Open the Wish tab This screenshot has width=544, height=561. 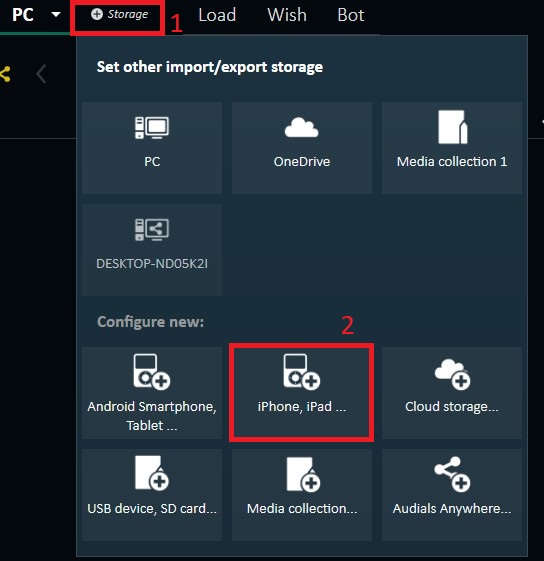point(287,15)
